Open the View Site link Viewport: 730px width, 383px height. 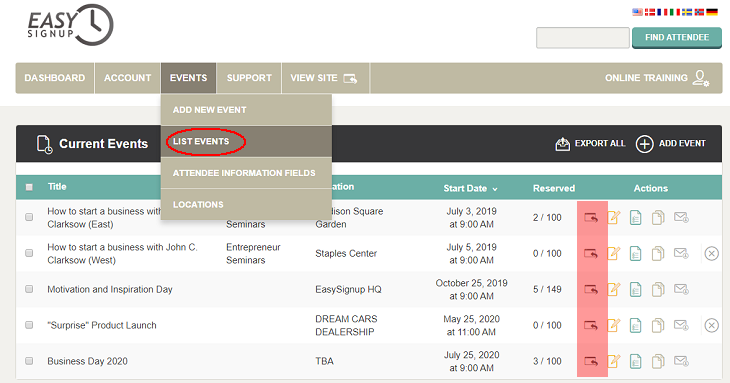pyautogui.click(x=324, y=78)
